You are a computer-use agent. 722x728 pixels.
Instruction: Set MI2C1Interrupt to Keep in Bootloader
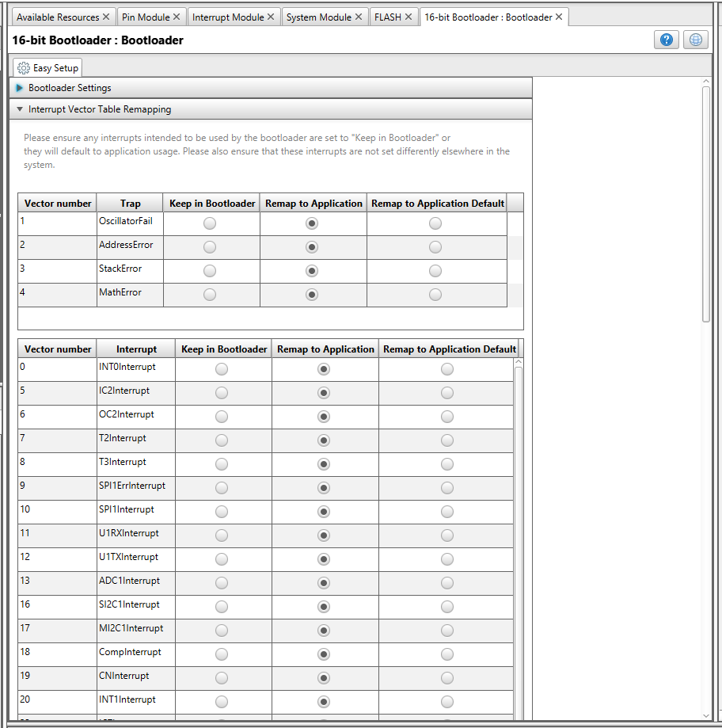point(222,631)
